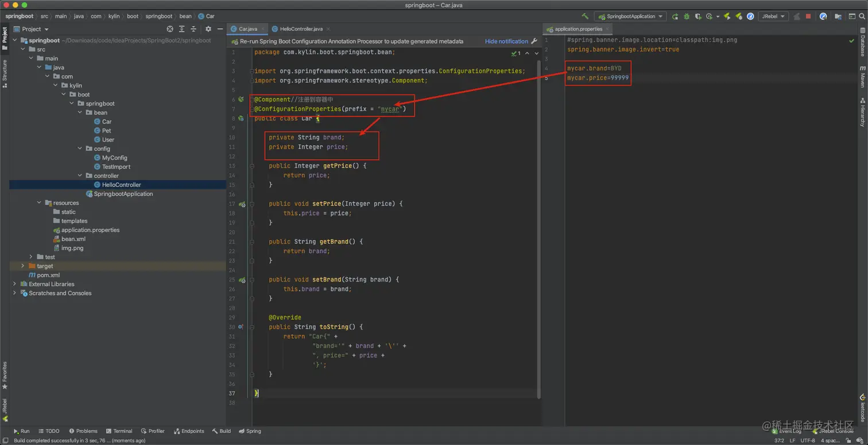Click the profiler run icon

(710, 17)
